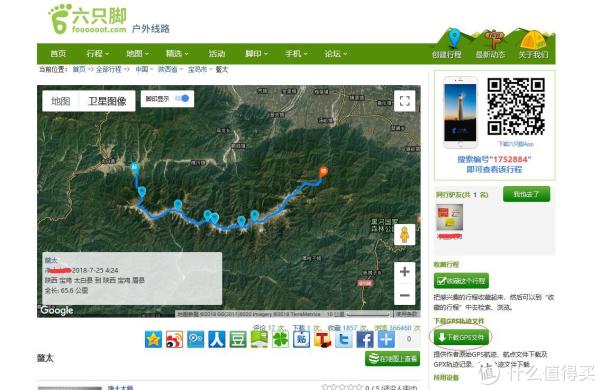Viewport: 600px width, 390px height.
Task: Share via the Douban icon
Action: (238, 339)
